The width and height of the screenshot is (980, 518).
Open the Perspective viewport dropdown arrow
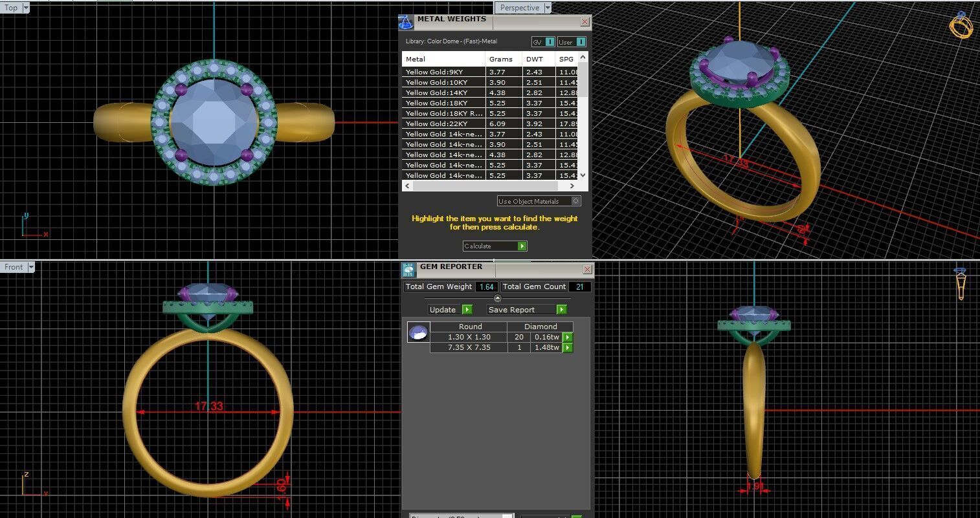[548, 8]
